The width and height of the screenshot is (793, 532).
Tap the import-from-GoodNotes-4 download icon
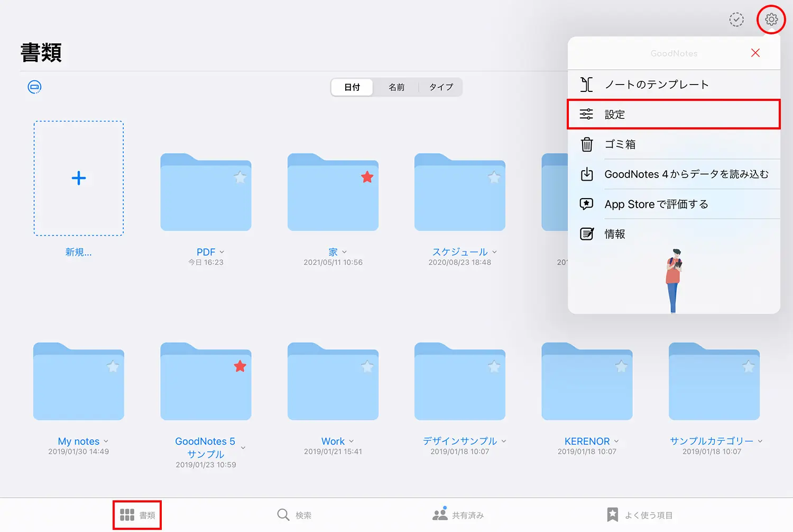point(587,174)
